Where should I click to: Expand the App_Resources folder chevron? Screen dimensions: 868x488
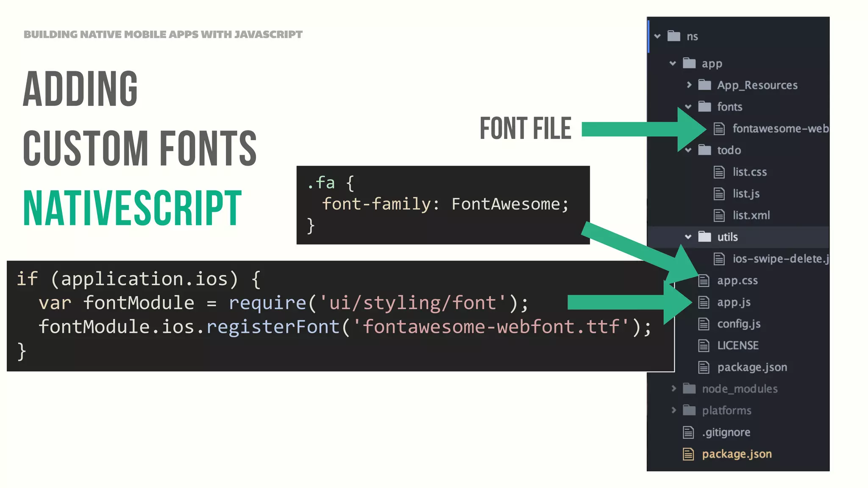click(689, 85)
